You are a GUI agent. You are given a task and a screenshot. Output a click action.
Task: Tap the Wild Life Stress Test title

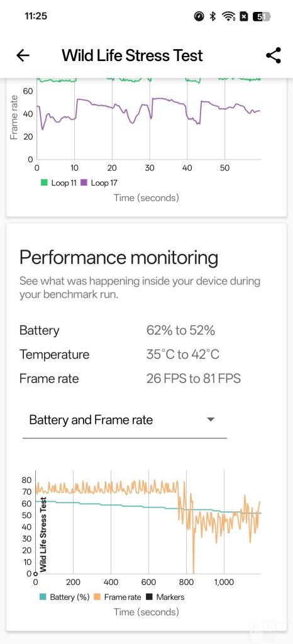(132, 55)
